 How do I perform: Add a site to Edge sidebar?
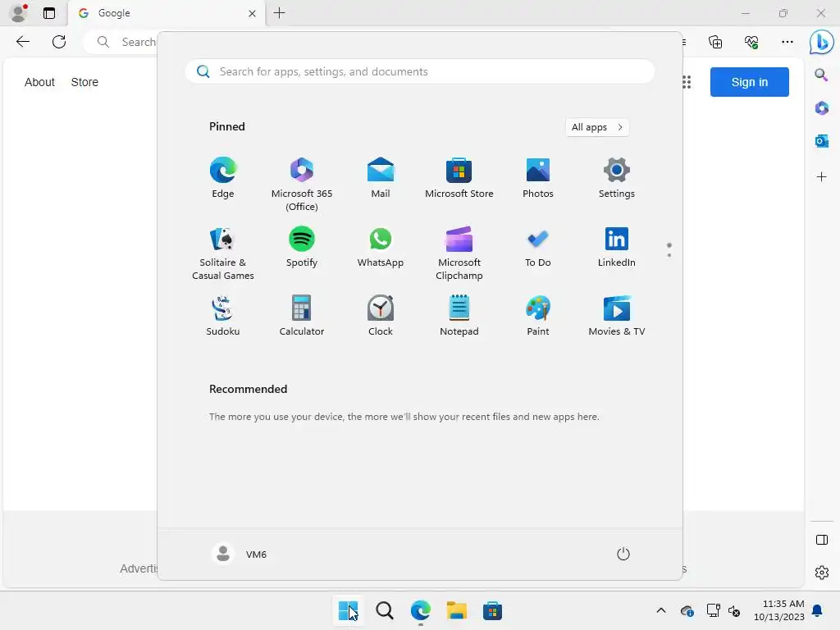pyautogui.click(x=821, y=177)
